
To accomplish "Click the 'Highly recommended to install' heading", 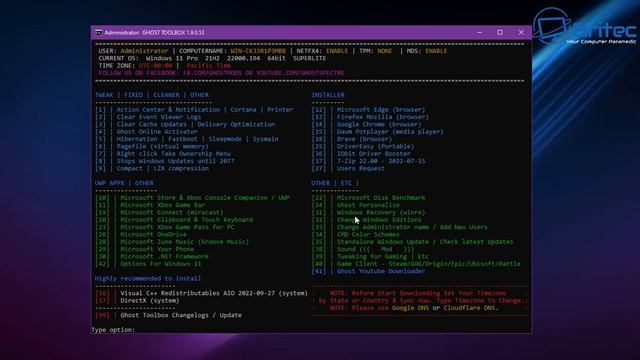I will tap(148, 279).
